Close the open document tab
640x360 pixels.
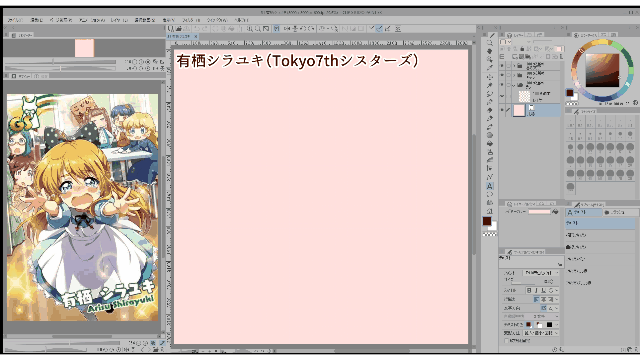196,36
